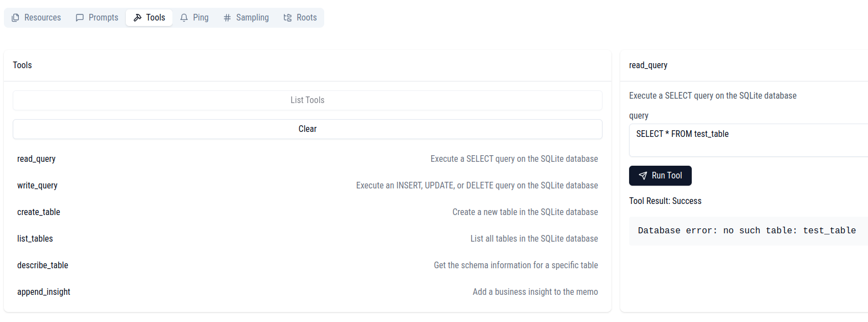Viewport: 868px width, 322px height.
Task: Click the hammer icon on Tools tab
Action: [137, 18]
